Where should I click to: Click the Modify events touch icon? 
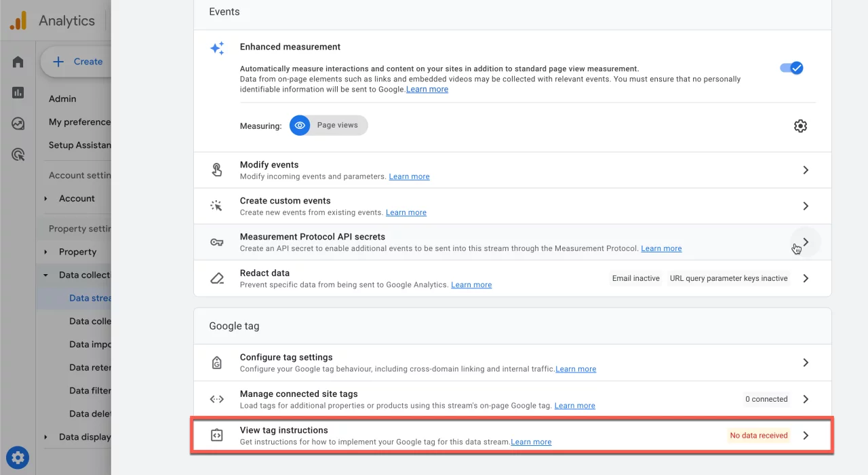tap(217, 170)
